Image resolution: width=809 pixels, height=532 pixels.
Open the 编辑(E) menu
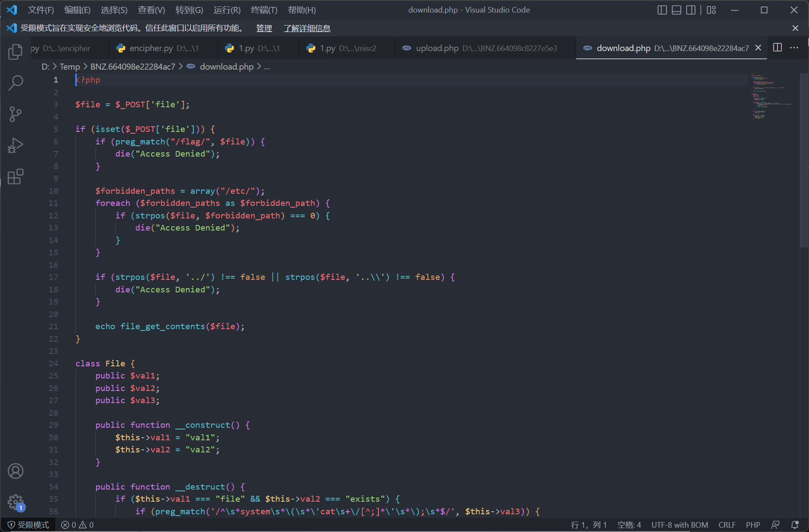pyautogui.click(x=77, y=10)
